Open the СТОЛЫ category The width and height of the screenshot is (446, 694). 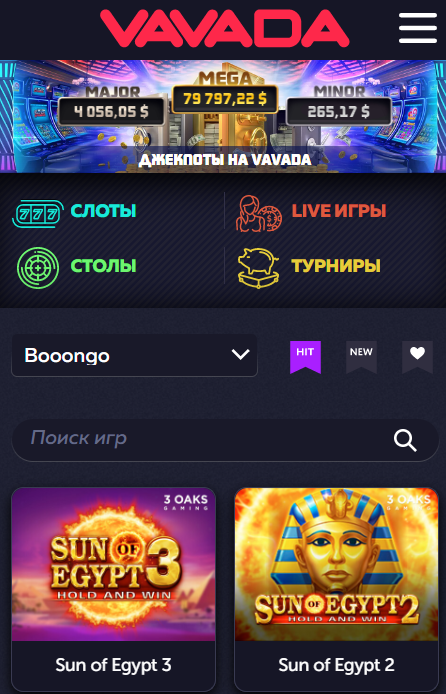[103, 266]
